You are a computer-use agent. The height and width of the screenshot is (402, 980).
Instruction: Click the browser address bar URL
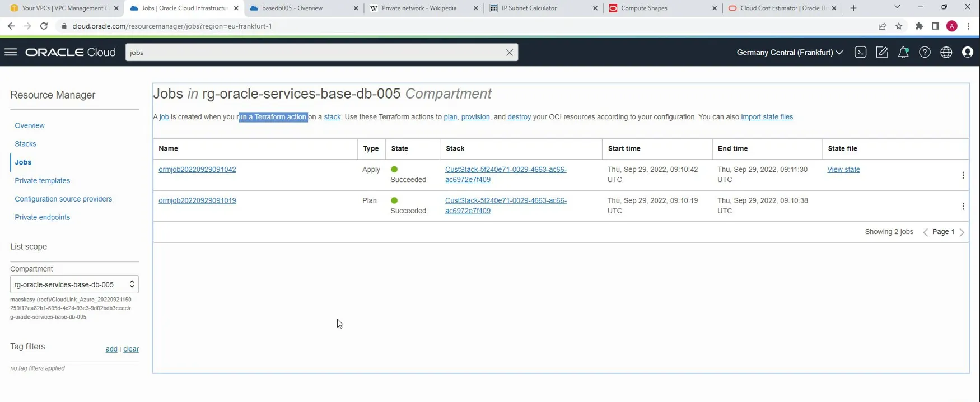(172, 26)
